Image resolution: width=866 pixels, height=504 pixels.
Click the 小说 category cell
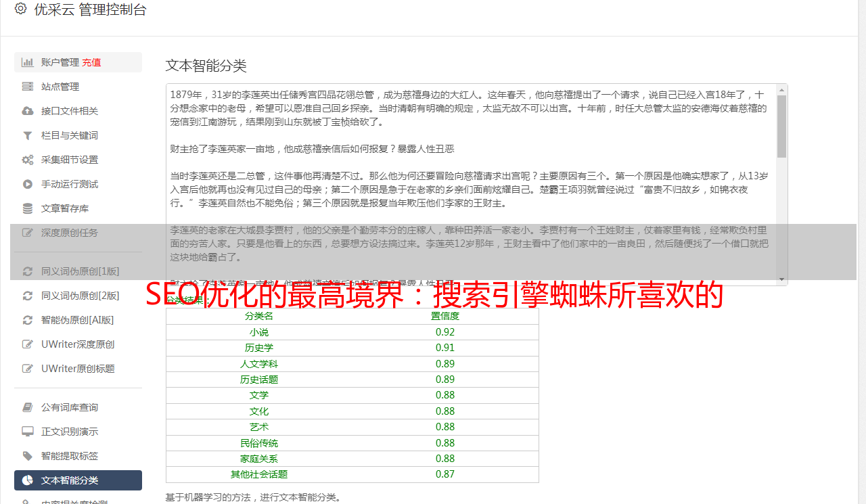259,332
